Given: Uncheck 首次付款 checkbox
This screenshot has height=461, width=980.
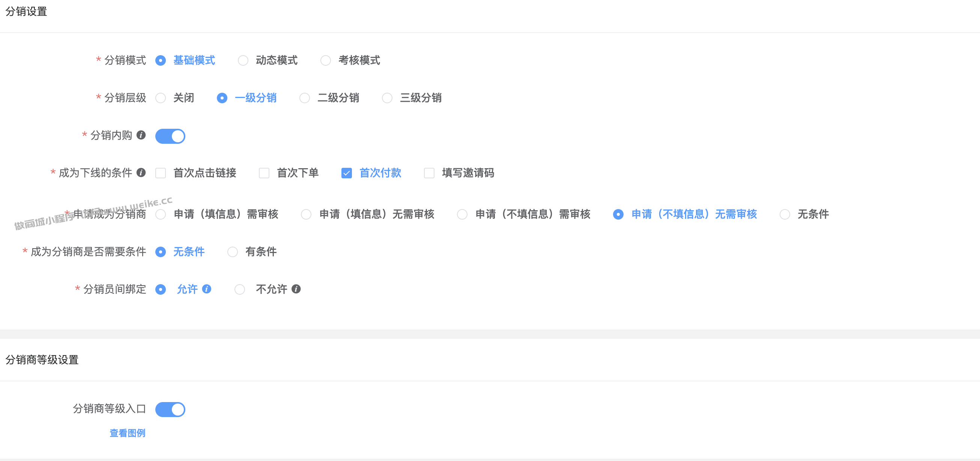Looking at the screenshot, I should [x=347, y=173].
